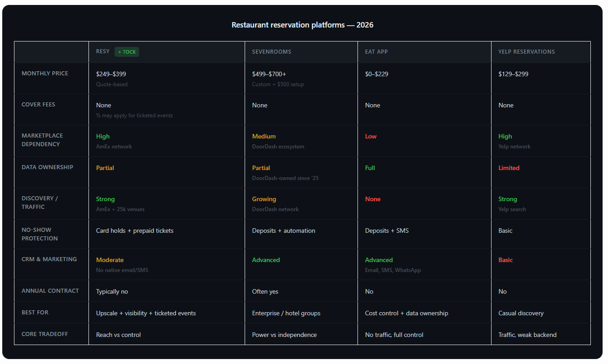
Task: Click 'None' cover fees for SevenRooms
Action: pos(260,105)
